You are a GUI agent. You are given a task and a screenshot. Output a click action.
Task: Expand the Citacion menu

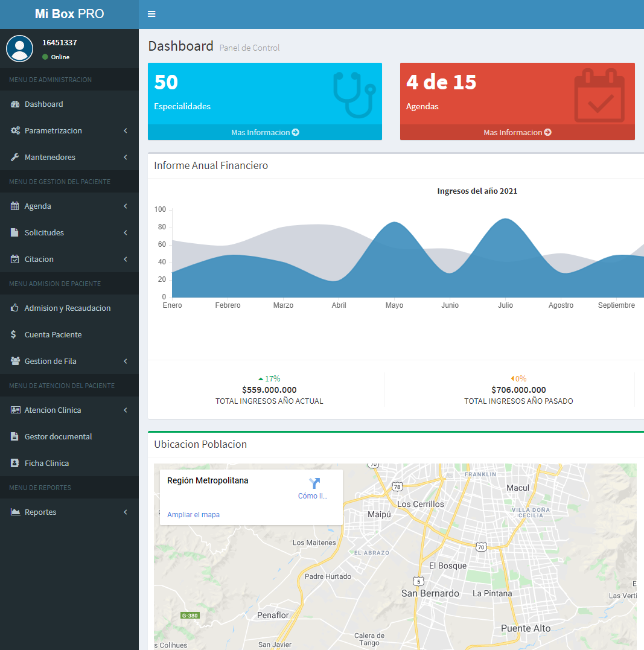tap(125, 259)
